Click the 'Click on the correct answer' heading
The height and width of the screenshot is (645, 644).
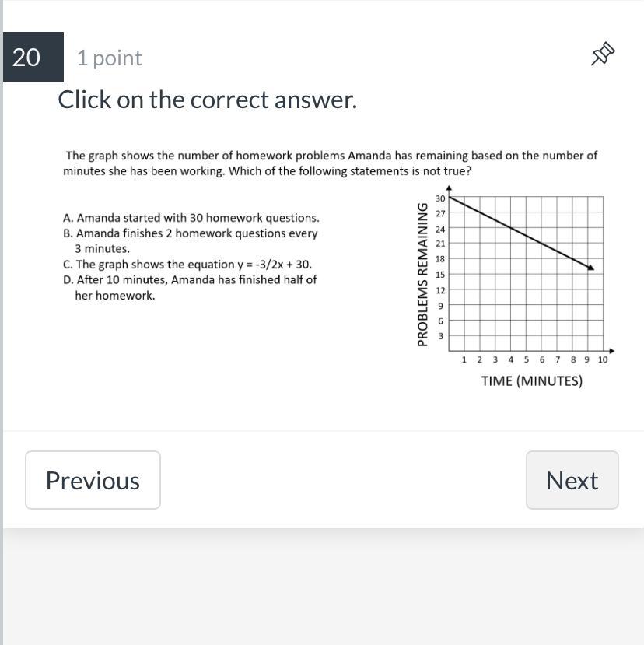207,100
